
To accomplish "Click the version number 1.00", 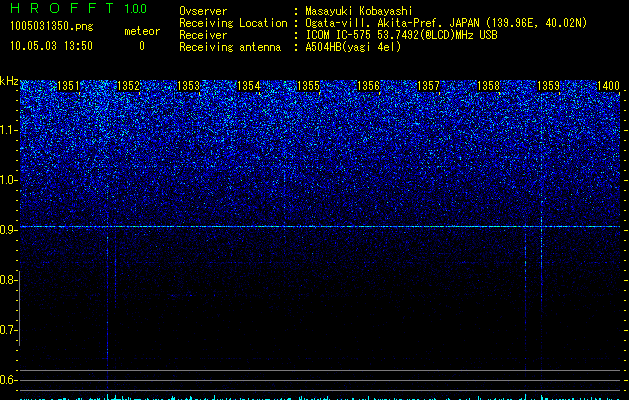I will click(x=136, y=9).
